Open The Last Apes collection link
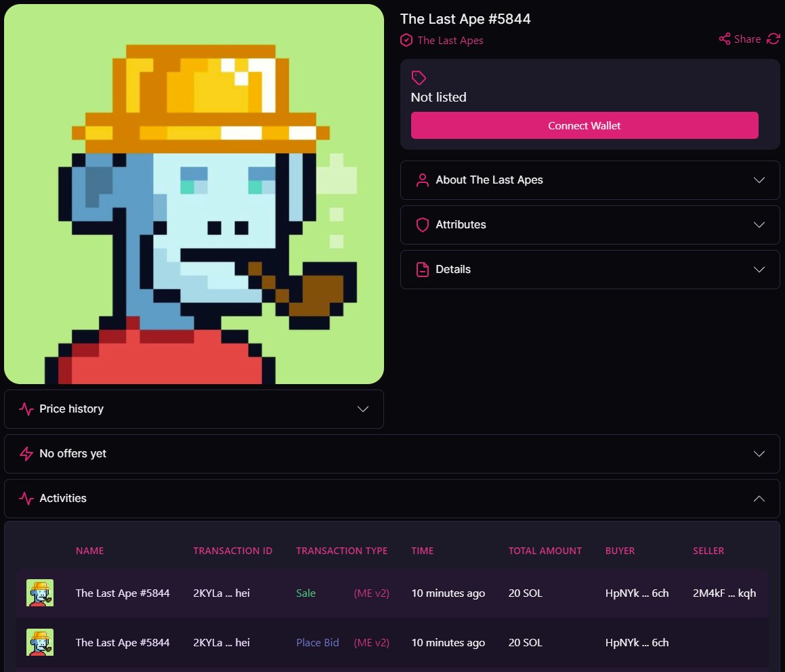The height and width of the screenshot is (672, 785). tap(450, 40)
